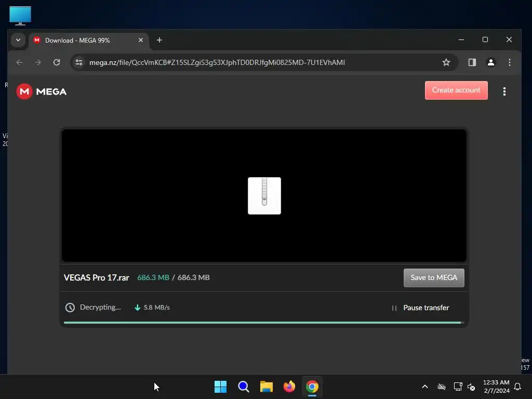
Task: Click the OneDrive cloud tray icon
Action: pos(442,387)
